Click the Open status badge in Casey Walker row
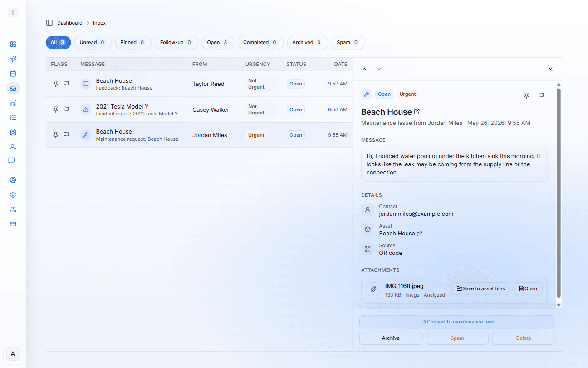The image size is (588, 368). click(296, 109)
